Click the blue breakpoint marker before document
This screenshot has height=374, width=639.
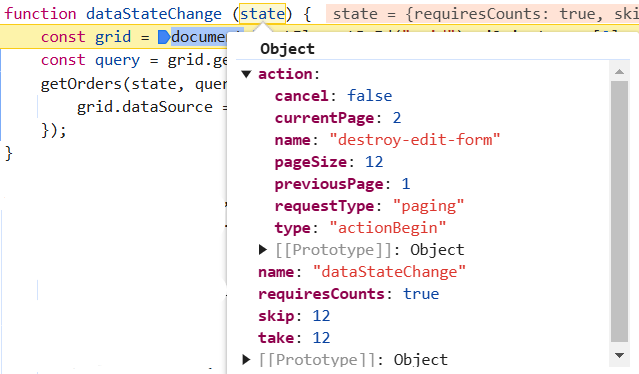point(163,37)
